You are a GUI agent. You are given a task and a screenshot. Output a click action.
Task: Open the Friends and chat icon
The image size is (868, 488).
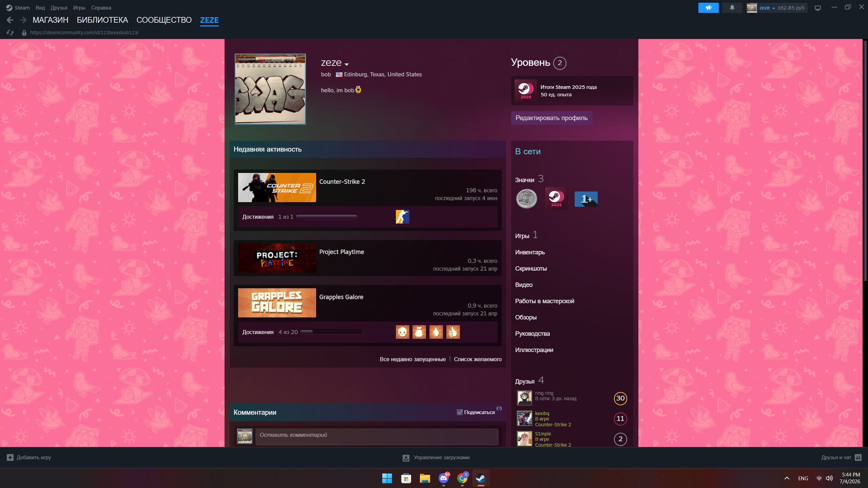(858, 457)
